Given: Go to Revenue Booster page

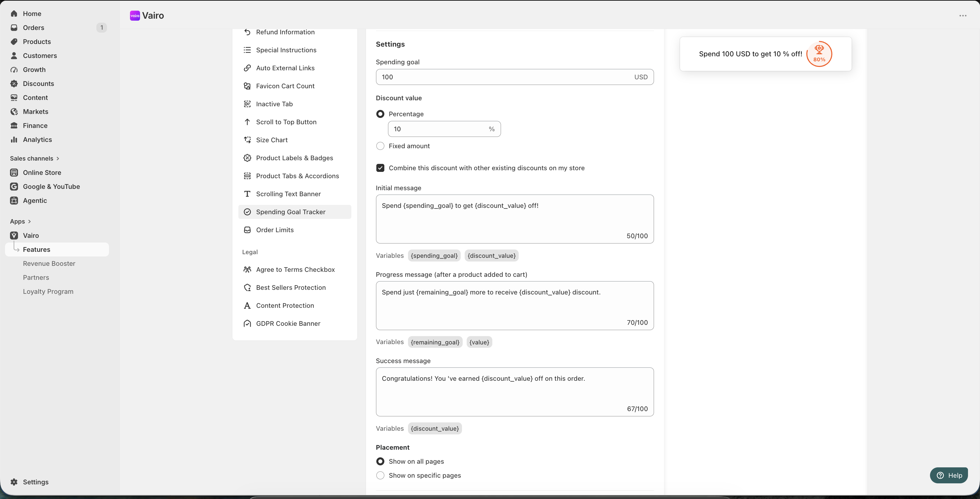Looking at the screenshot, I should [49, 264].
